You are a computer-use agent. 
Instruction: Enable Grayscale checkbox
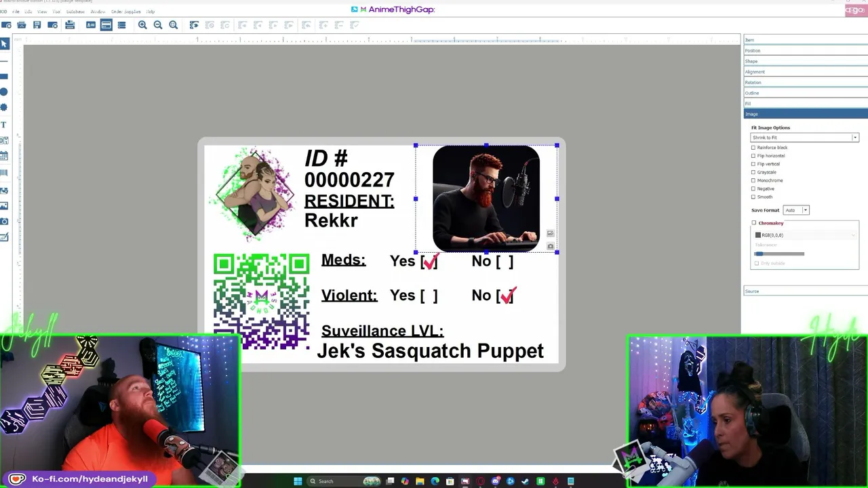pos(753,172)
